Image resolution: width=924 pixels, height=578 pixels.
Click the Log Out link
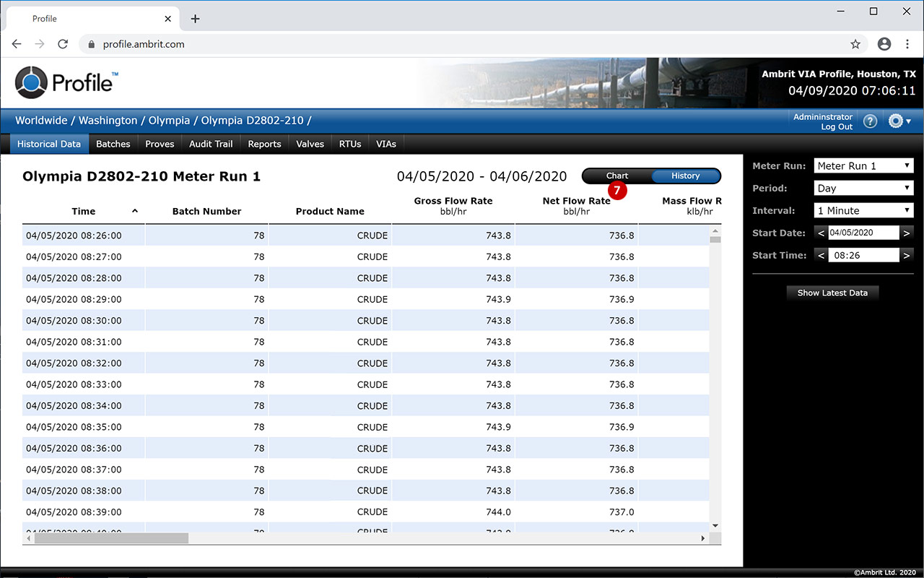836,127
